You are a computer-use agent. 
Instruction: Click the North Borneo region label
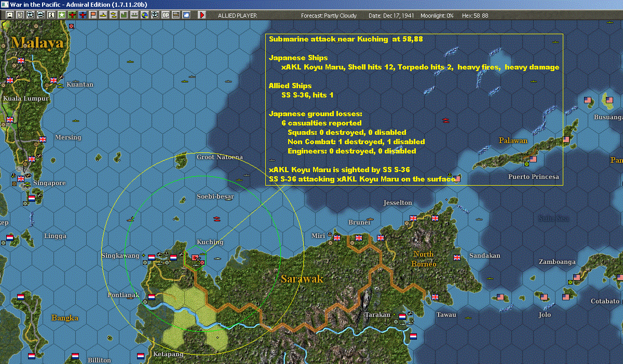(424, 259)
